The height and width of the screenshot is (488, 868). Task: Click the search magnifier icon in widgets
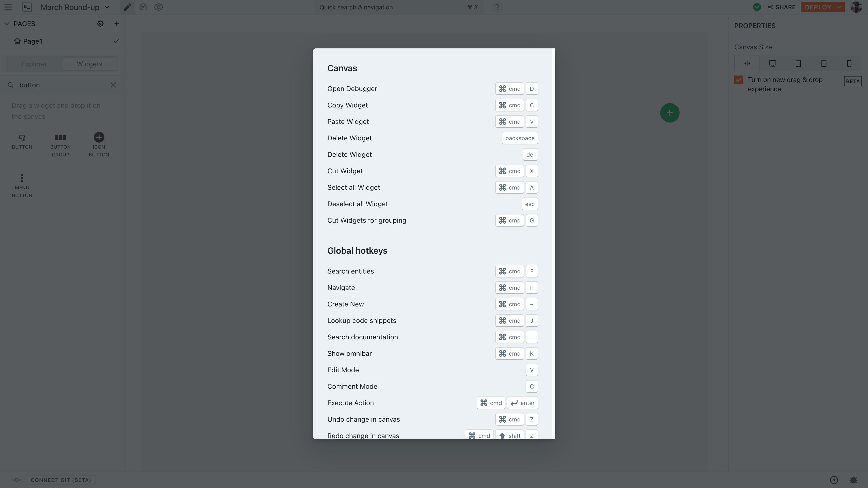coord(11,85)
